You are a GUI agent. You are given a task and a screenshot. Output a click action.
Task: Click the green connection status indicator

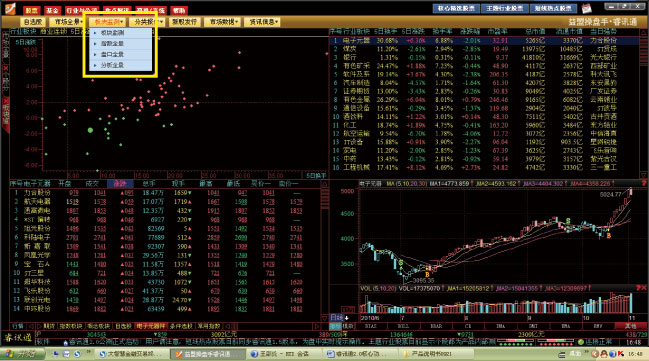(x=581, y=342)
